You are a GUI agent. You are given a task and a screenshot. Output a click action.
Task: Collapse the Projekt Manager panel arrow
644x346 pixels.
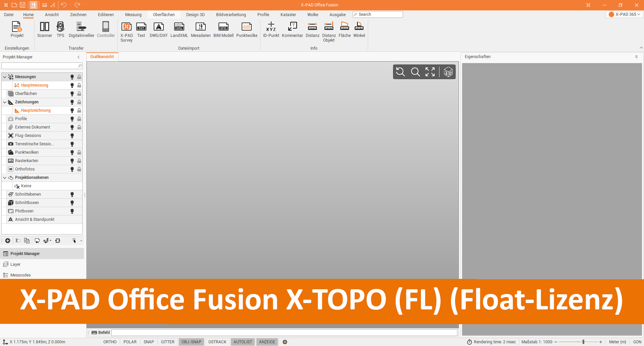79,57
